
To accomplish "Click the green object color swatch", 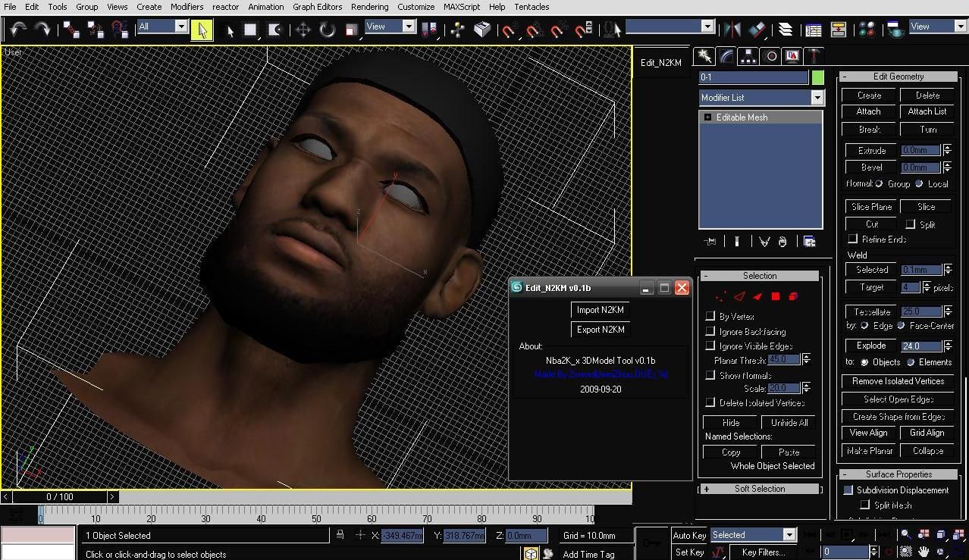I will 818,77.
